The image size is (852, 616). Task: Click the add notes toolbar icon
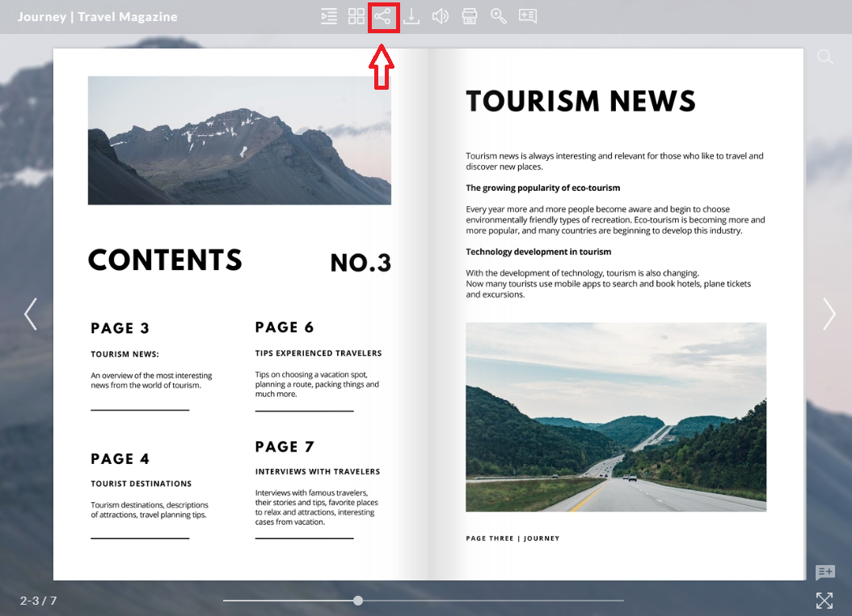[528, 16]
